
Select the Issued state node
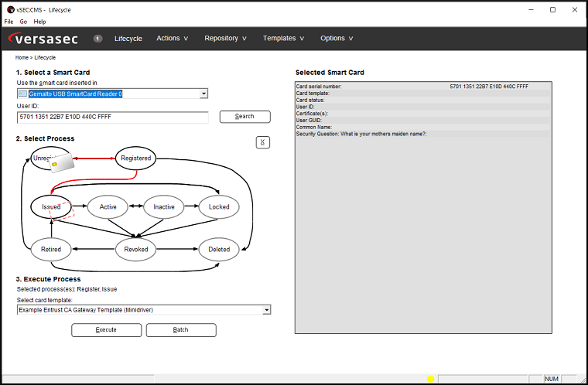(x=51, y=206)
